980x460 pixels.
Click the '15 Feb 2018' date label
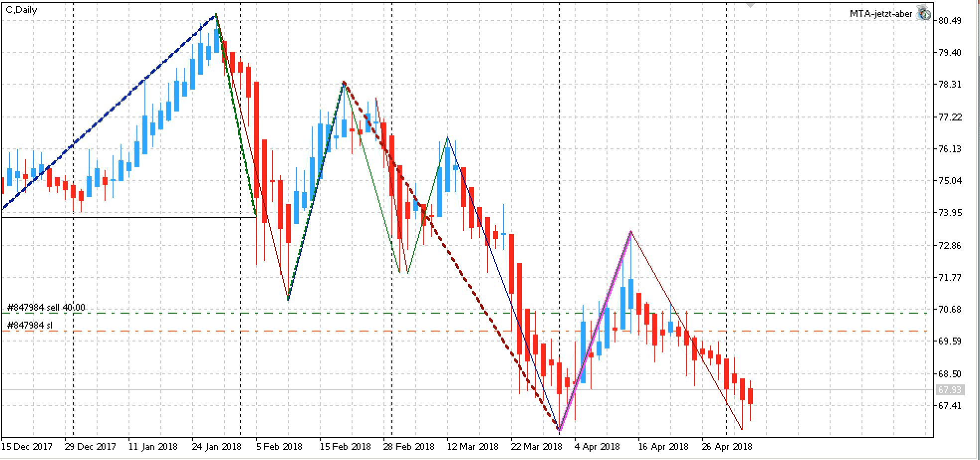(x=345, y=447)
